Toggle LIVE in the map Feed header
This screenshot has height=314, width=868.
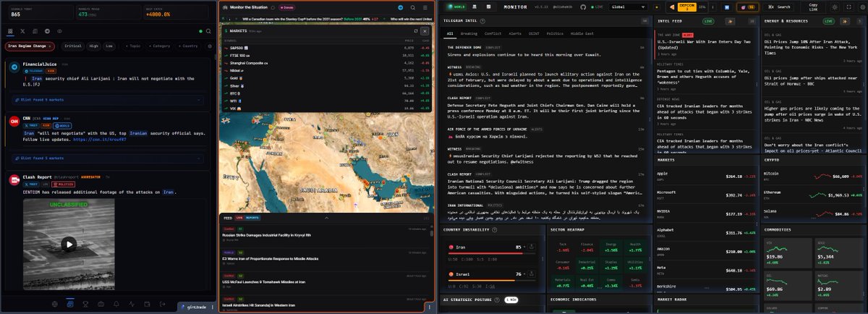click(x=238, y=217)
